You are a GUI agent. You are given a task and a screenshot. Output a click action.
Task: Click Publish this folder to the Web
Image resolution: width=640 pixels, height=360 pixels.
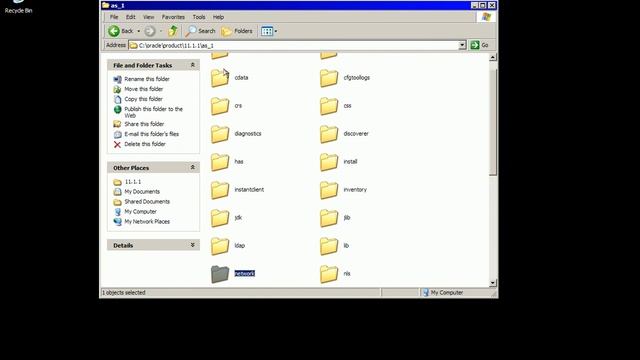coord(153,112)
